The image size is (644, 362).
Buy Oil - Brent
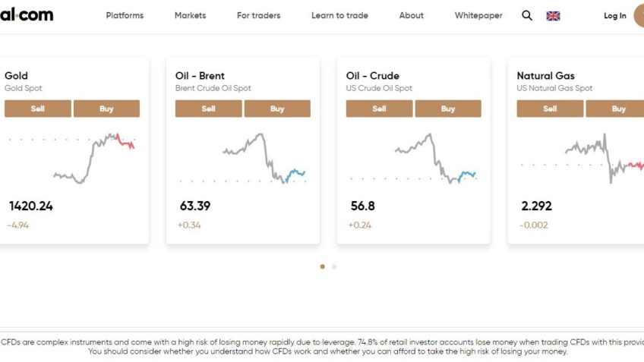pyautogui.click(x=277, y=109)
